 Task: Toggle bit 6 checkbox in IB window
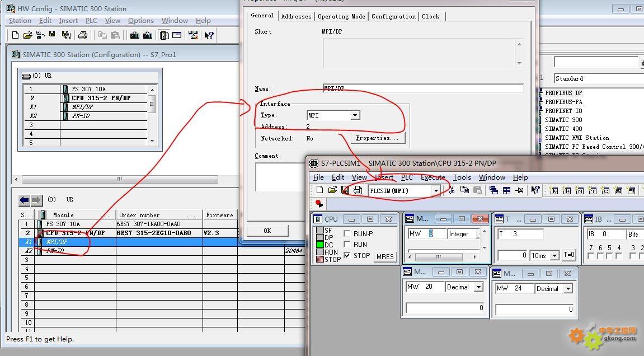coord(600,256)
